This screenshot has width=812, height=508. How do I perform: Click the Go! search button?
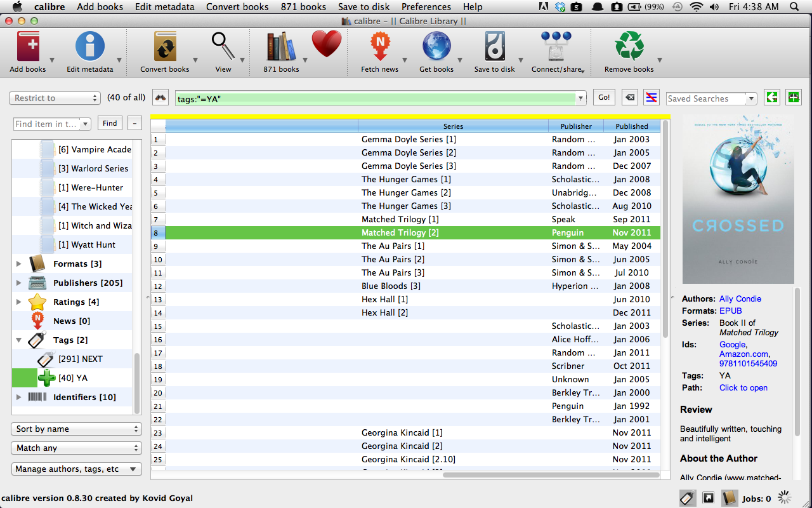pyautogui.click(x=604, y=98)
